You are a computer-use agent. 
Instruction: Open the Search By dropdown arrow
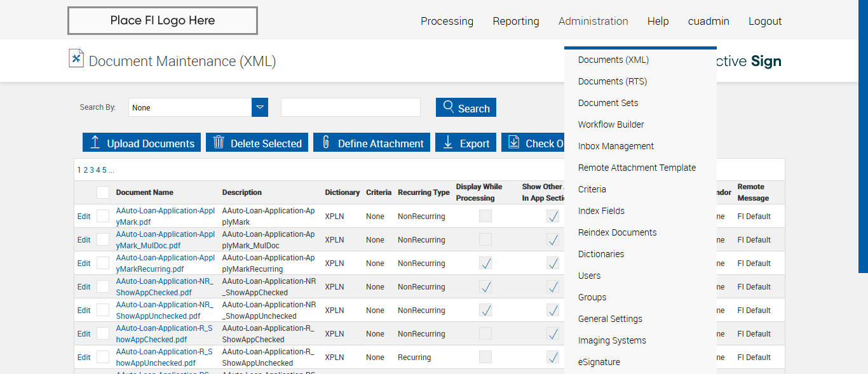click(260, 107)
